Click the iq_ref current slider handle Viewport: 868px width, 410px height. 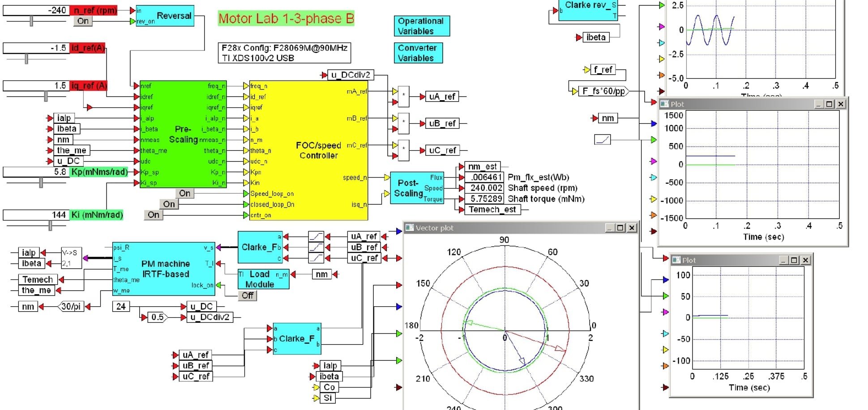[46, 96]
